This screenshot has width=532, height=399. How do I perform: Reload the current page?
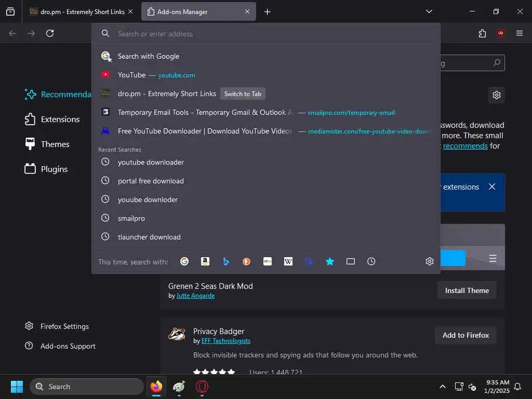(50, 33)
